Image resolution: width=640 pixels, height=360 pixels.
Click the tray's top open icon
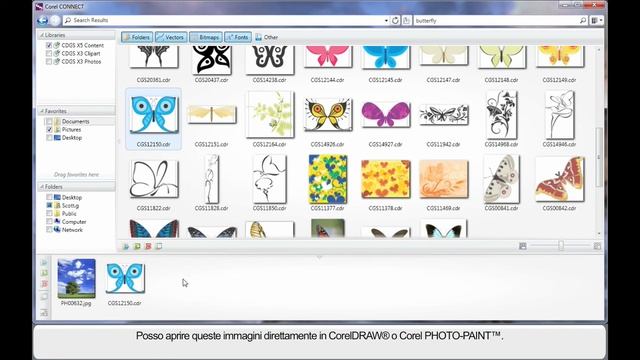(44, 262)
